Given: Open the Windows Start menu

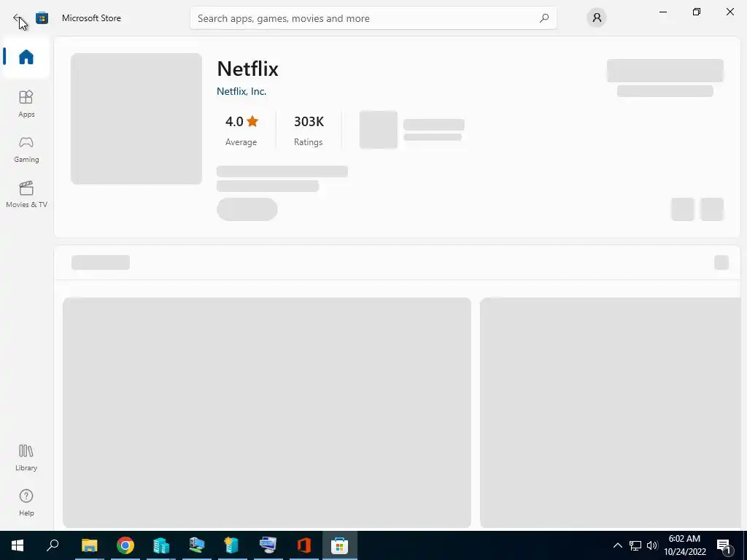Looking at the screenshot, I should (x=18, y=545).
